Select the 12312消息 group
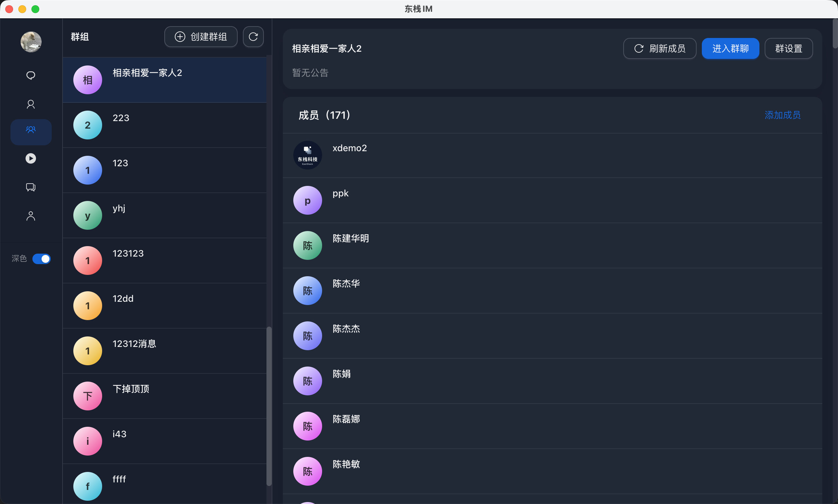This screenshot has width=838, height=504. pos(164,351)
